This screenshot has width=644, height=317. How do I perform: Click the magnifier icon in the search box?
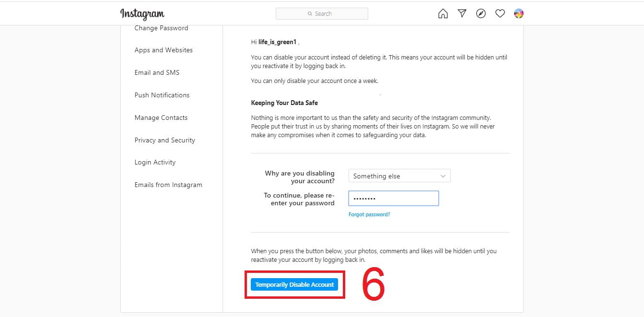point(310,14)
